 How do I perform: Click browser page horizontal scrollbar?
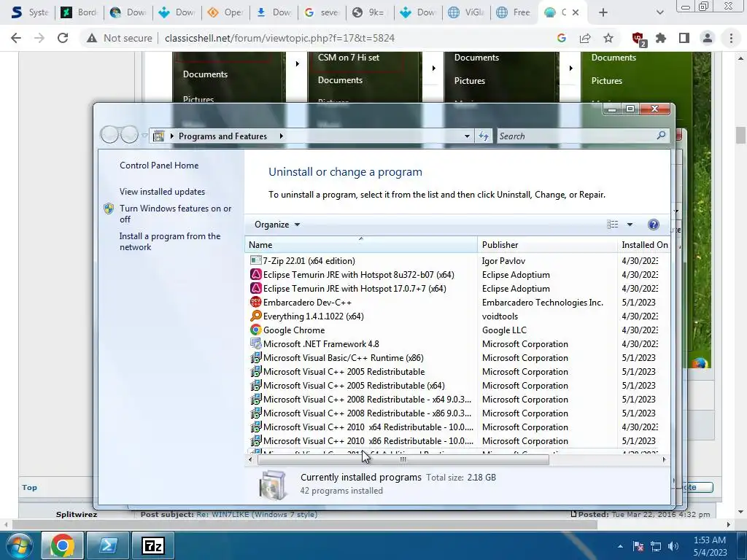click(x=305, y=524)
